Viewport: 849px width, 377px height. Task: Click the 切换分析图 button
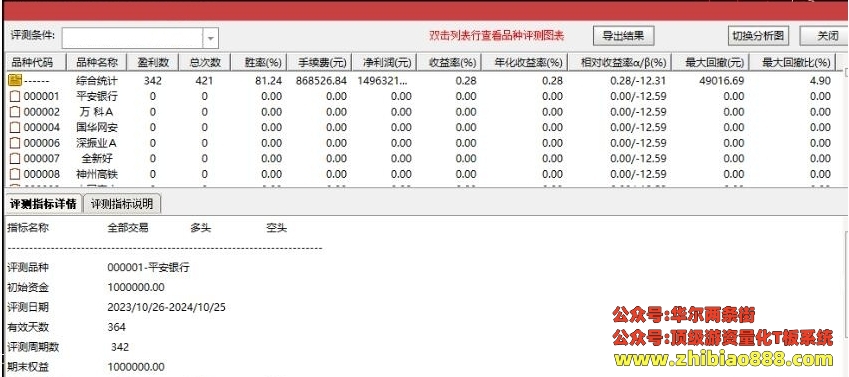pos(758,36)
